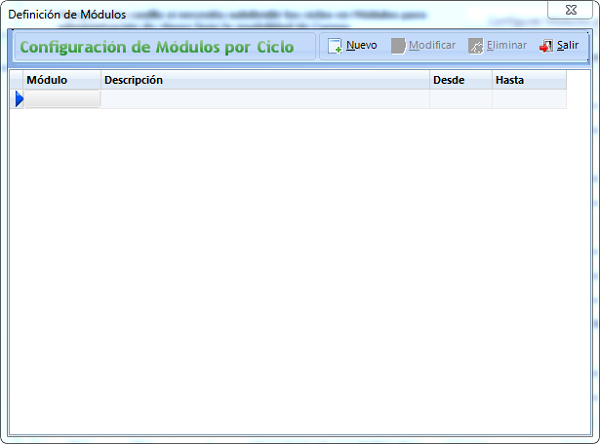Click the grayed Modificar icon
Viewport: 600px width, 444px height.
tap(398, 46)
